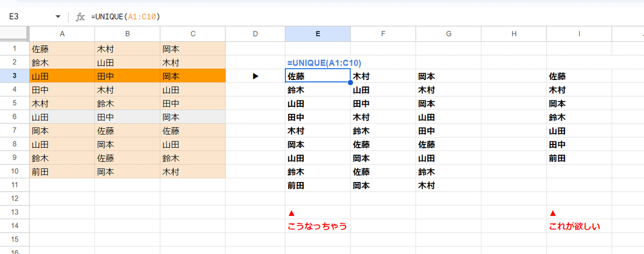Select cell I3 containing 佐藤
The width and height of the screenshot is (644, 254).
click(x=579, y=76)
